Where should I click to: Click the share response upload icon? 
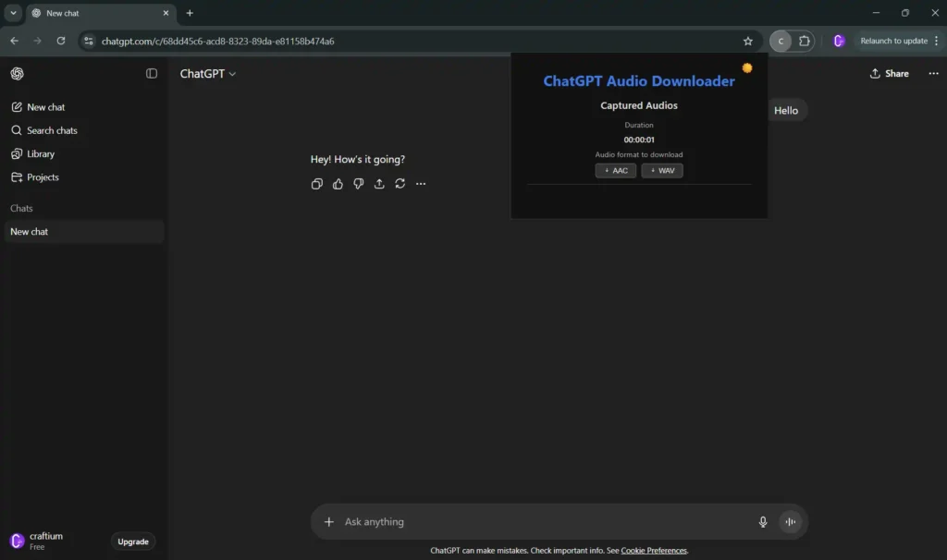coord(379,184)
